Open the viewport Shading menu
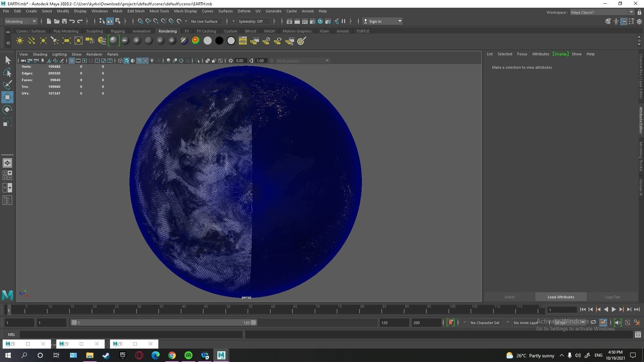 point(40,54)
